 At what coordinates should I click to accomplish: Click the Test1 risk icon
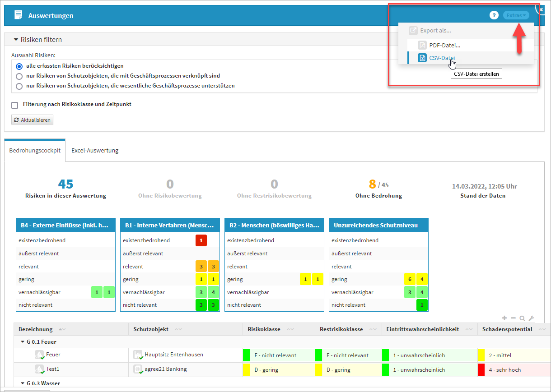(x=40, y=369)
